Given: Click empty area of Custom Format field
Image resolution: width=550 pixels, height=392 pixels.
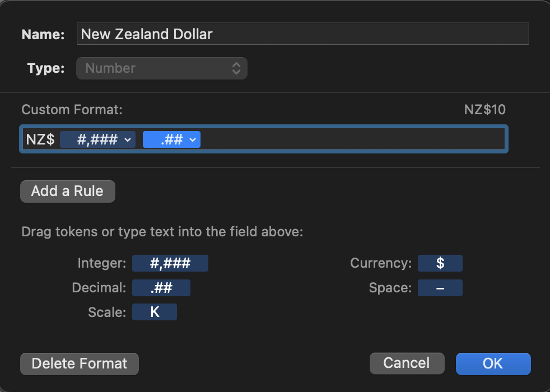Looking at the screenshot, I should tap(353, 139).
